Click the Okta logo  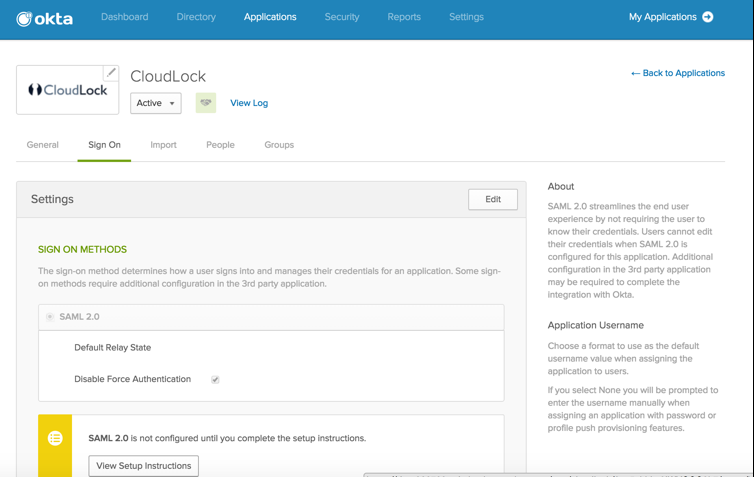click(x=44, y=19)
